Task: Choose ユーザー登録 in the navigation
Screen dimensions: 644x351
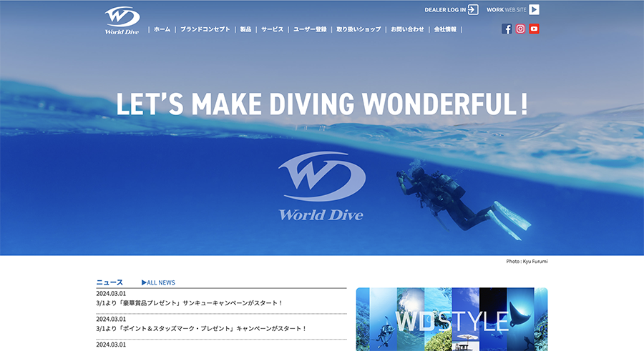Action: click(x=310, y=29)
